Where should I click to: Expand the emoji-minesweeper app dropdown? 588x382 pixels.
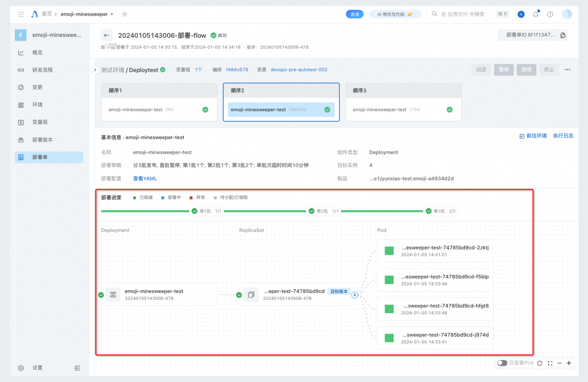point(112,15)
